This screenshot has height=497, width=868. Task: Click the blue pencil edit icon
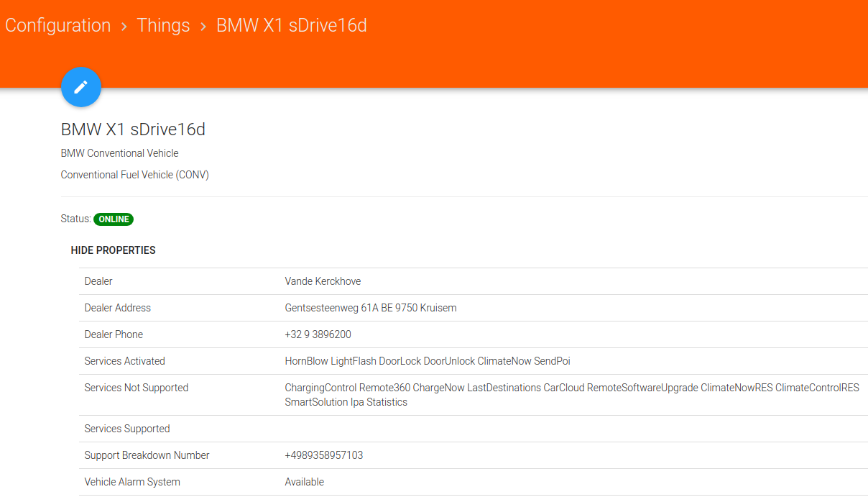pos(81,87)
